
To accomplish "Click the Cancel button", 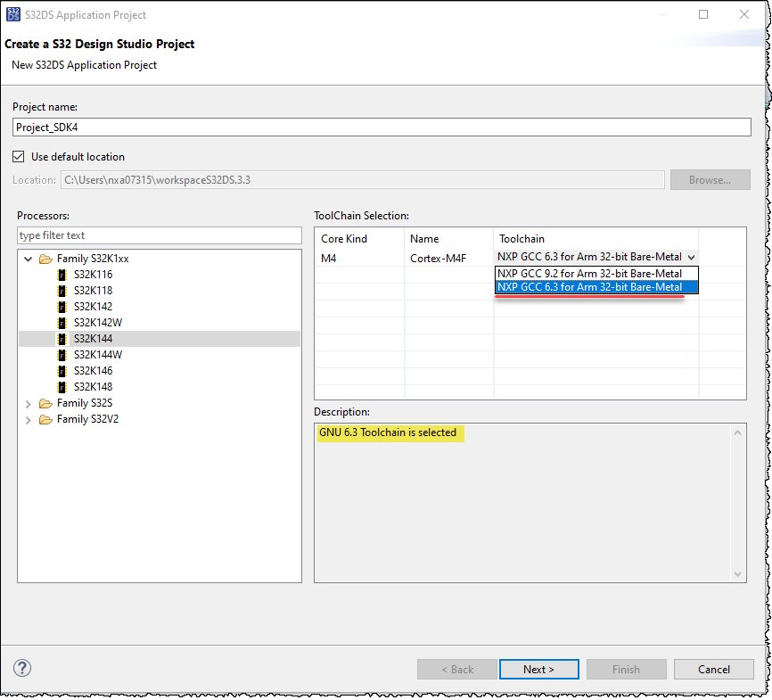I will [x=714, y=669].
